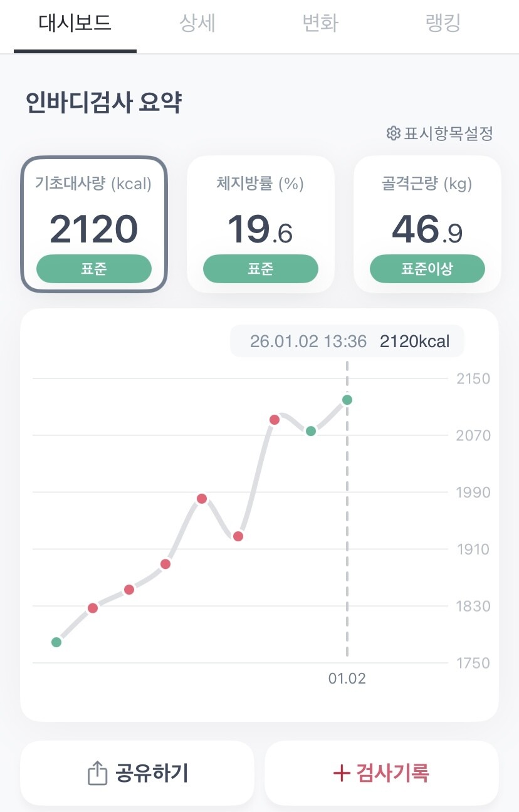The height and width of the screenshot is (812, 519).
Task: Select the 대시보드 tab
Action: coord(75,24)
